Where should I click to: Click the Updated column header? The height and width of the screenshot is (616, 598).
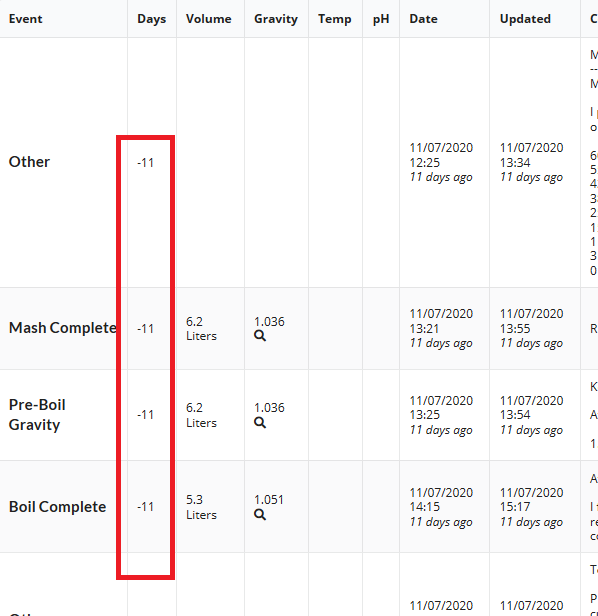[525, 19]
